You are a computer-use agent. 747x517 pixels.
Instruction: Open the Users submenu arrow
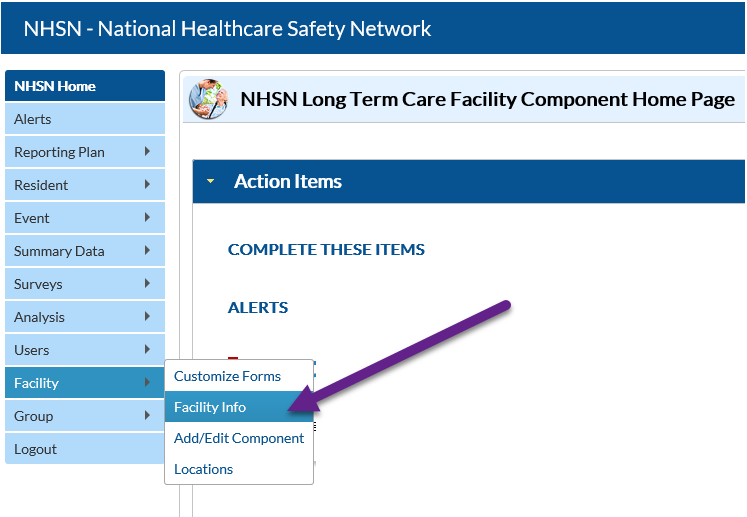point(147,350)
